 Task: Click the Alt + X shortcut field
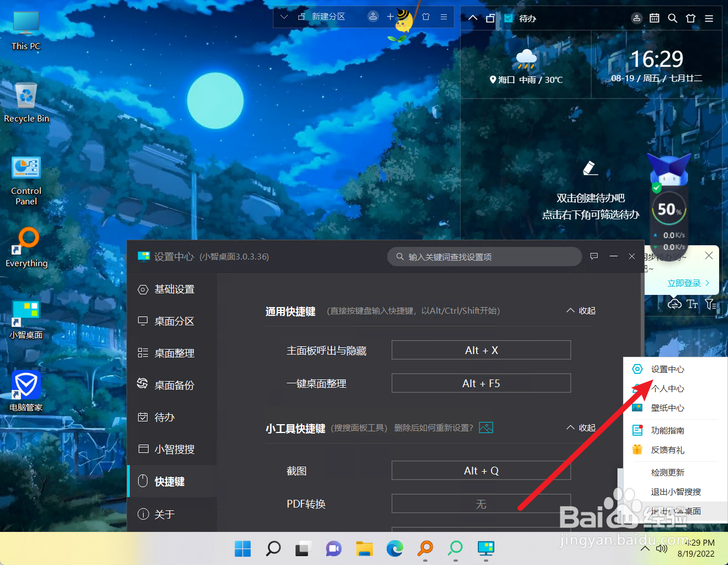click(481, 350)
